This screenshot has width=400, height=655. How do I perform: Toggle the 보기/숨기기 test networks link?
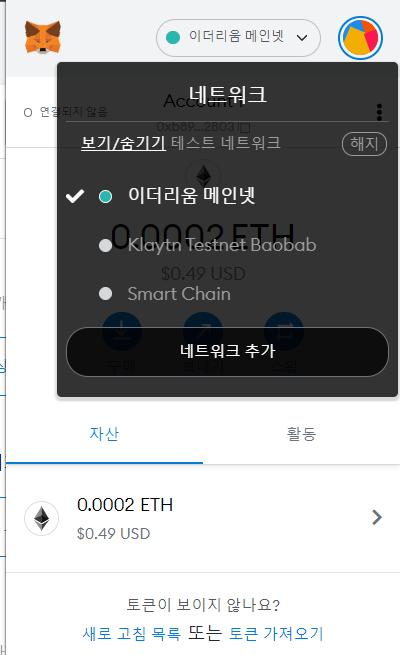tap(124, 143)
